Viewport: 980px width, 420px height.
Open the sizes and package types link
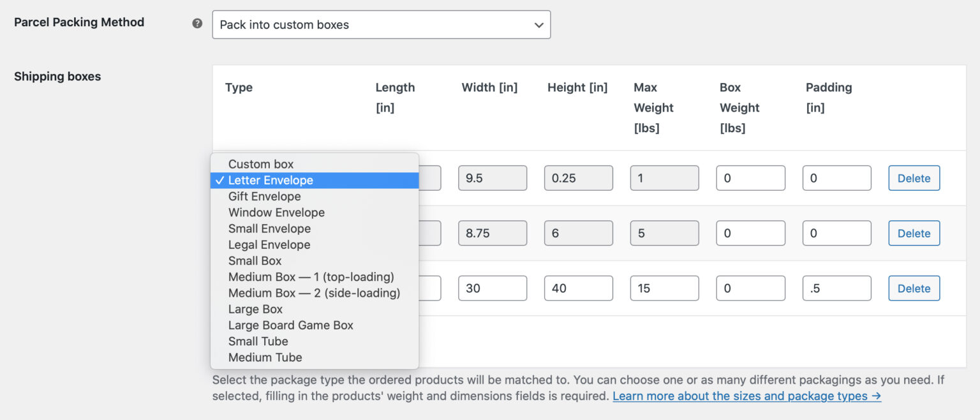745,396
